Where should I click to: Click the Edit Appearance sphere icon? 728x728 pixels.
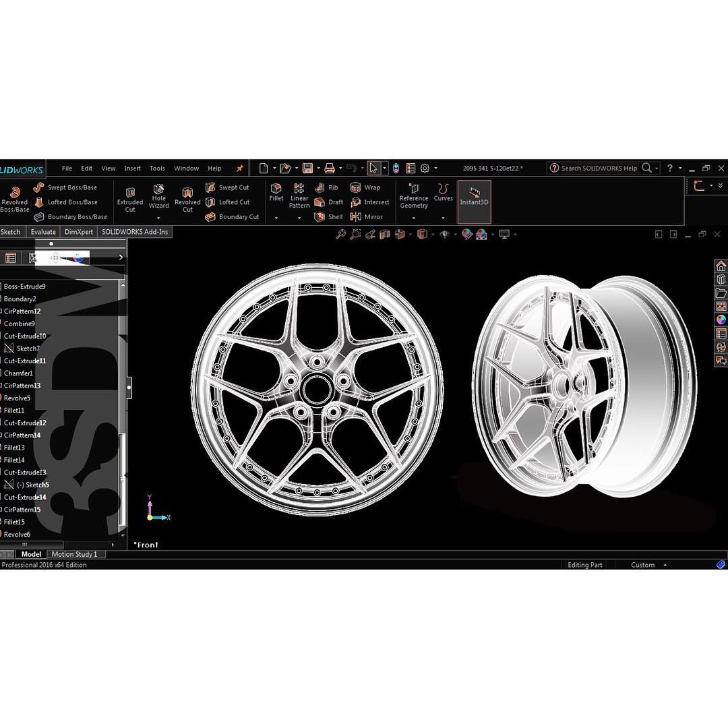coord(466,234)
